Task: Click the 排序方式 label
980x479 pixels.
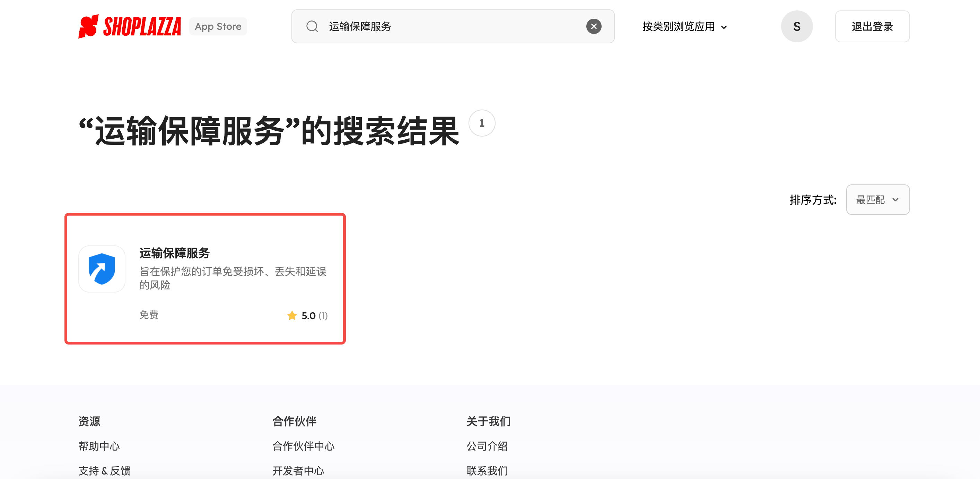Action: click(x=813, y=200)
